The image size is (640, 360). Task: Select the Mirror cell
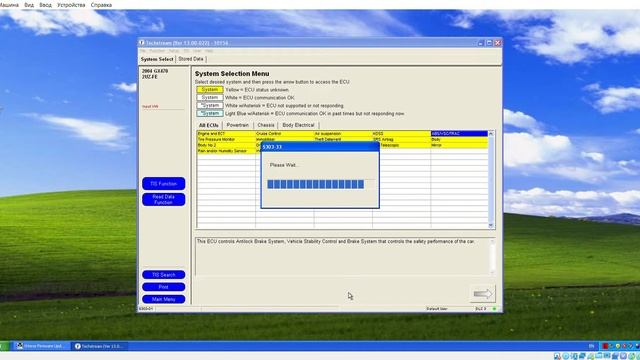(459, 145)
